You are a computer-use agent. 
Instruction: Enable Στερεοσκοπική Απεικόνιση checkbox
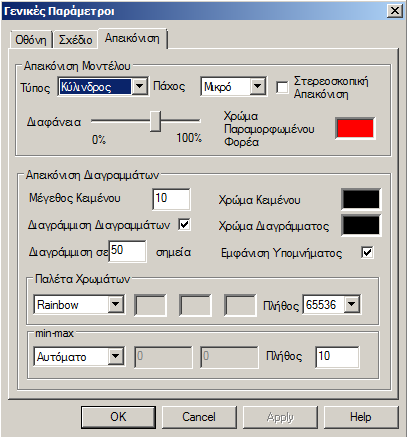pyautogui.click(x=282, y=88)
